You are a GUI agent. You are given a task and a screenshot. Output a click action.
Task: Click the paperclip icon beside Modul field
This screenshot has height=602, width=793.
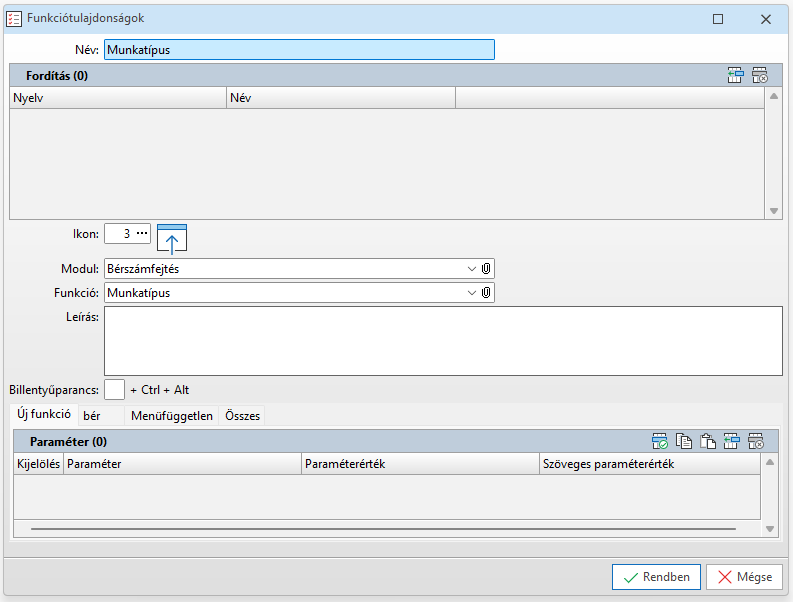(x=486, y=268)
